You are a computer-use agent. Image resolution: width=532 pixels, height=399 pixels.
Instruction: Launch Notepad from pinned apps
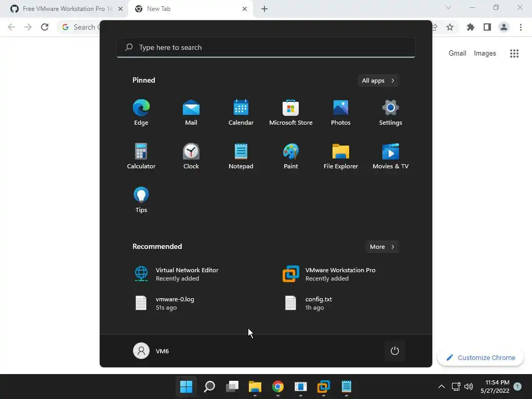[241, 156]
